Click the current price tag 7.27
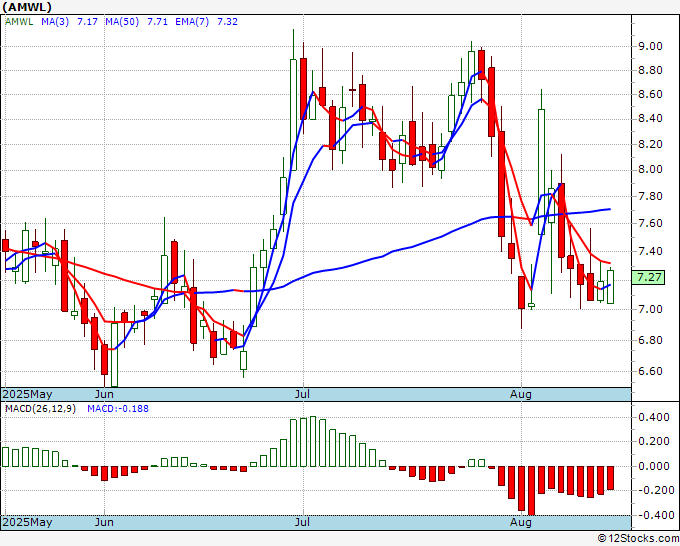The image size is (680, 546). pos(648,278)
